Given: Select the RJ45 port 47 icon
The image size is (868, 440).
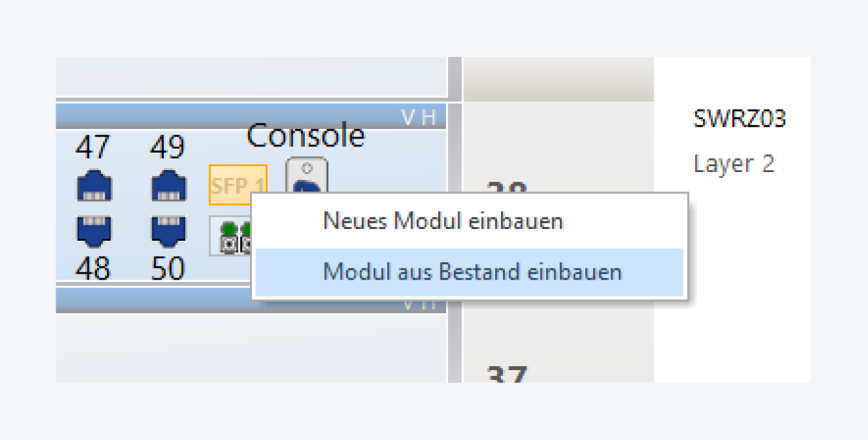Looking at the screenshot, I should tap(95, 186).
